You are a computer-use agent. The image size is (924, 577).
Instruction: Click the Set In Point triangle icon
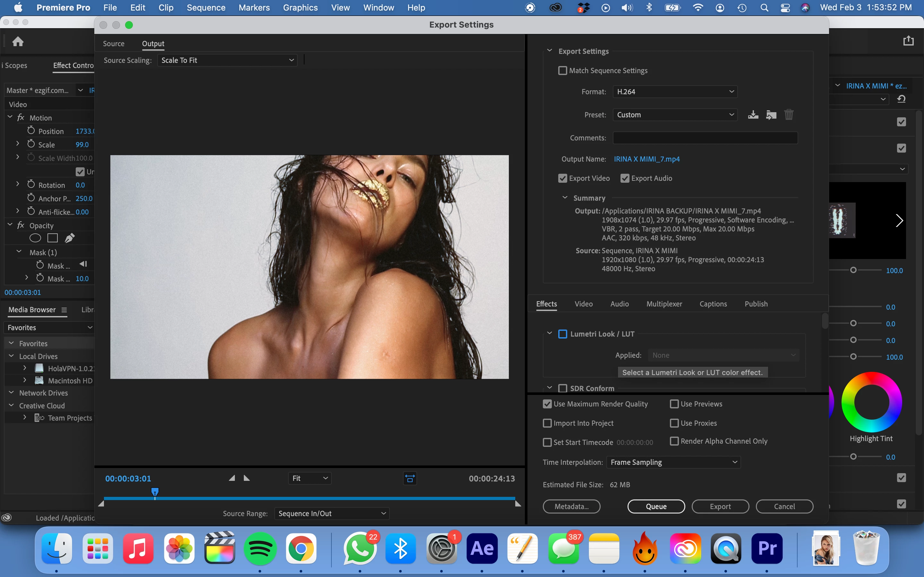[232, 478]
